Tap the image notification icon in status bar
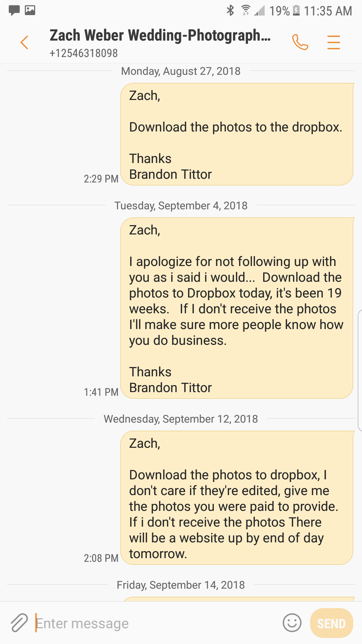The height and width of the screenshot is (644, 362). tap(30, 10)
